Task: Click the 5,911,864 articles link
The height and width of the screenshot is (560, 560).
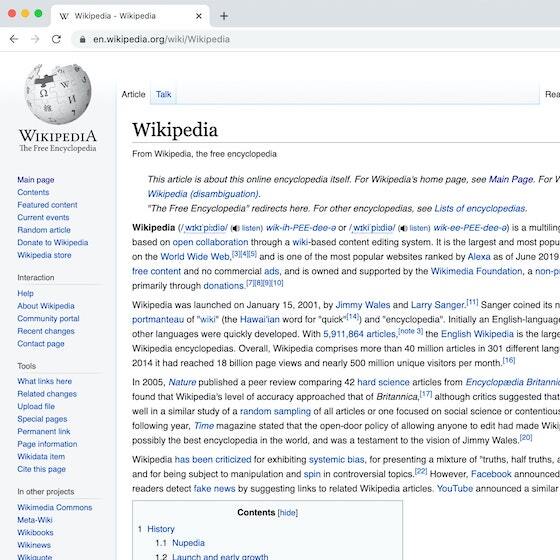Action: (360, 334)
